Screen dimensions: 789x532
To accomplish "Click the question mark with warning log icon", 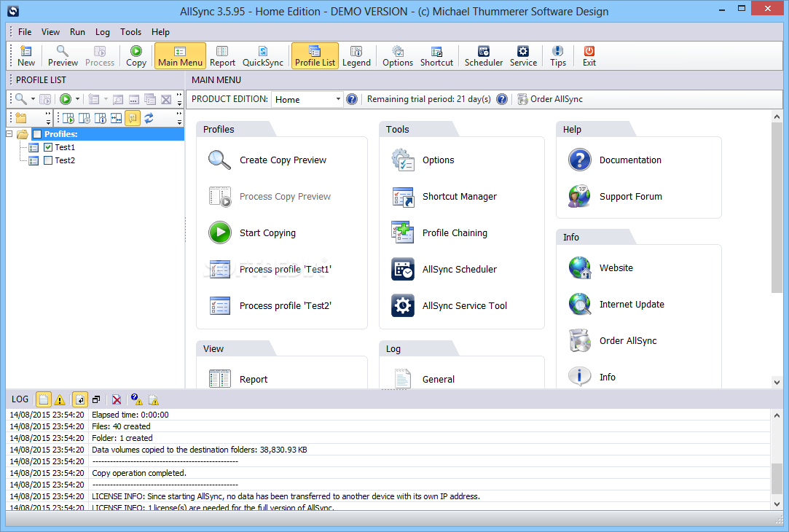I will pos(136,399).
